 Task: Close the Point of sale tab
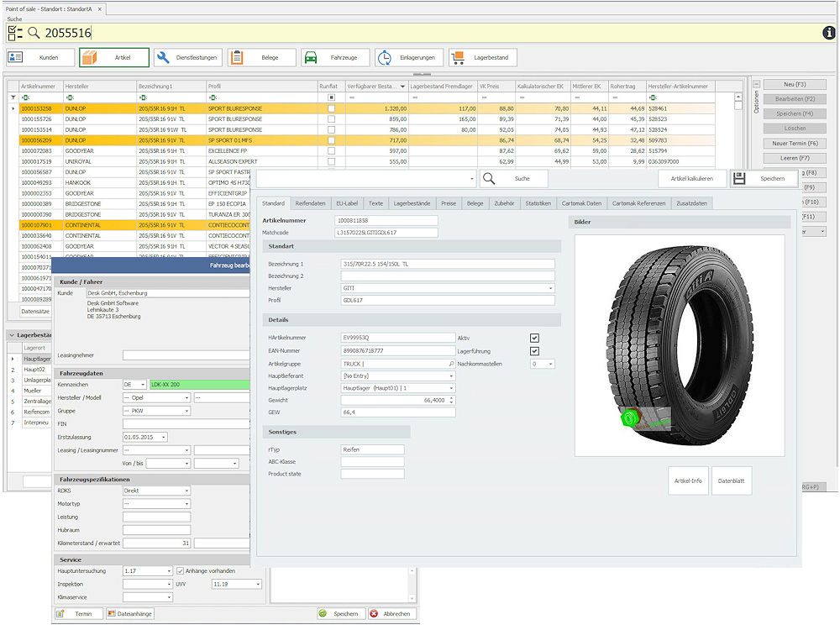[x=100, y=9]
